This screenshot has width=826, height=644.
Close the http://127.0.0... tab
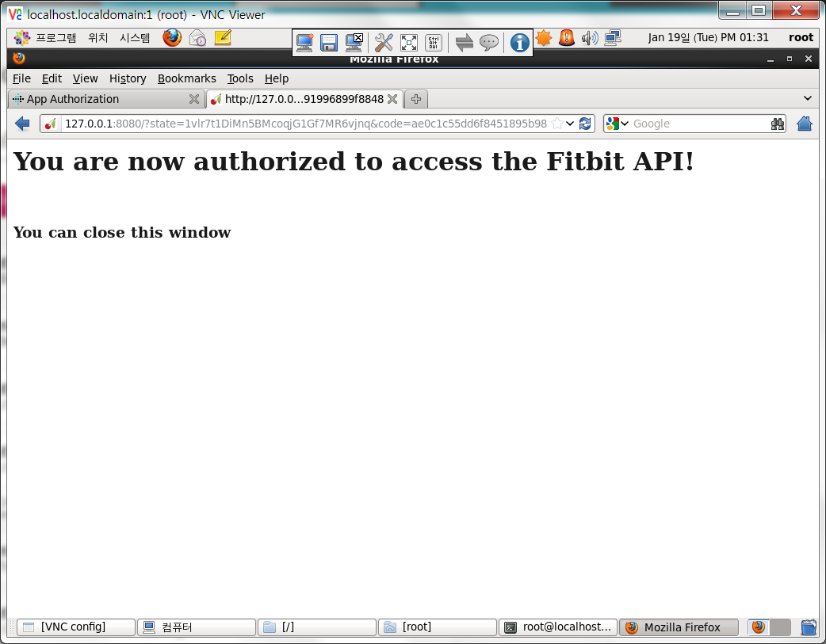(x=392, y=99)
